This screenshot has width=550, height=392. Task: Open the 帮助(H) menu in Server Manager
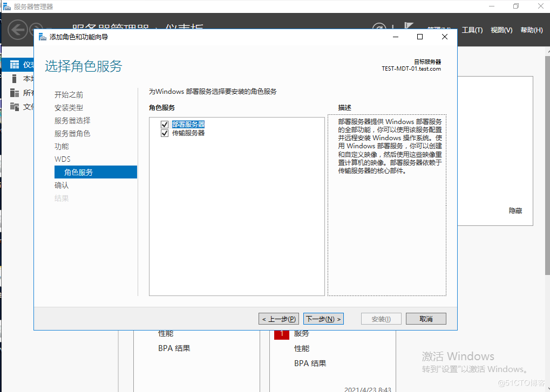pyautogui.click(x=532, y=30)
